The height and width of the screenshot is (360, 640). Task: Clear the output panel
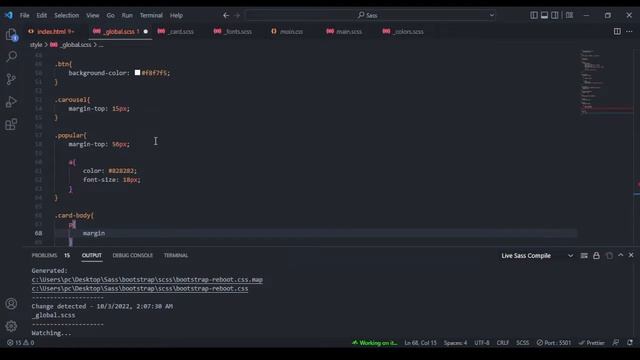[x=584, y=256]
